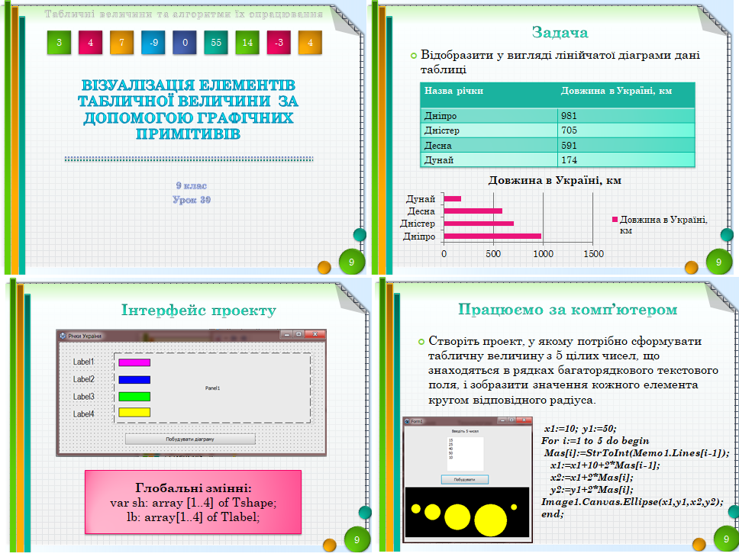Select the green tile with number 14
739x560 pixels.
(x=247, y=43)
